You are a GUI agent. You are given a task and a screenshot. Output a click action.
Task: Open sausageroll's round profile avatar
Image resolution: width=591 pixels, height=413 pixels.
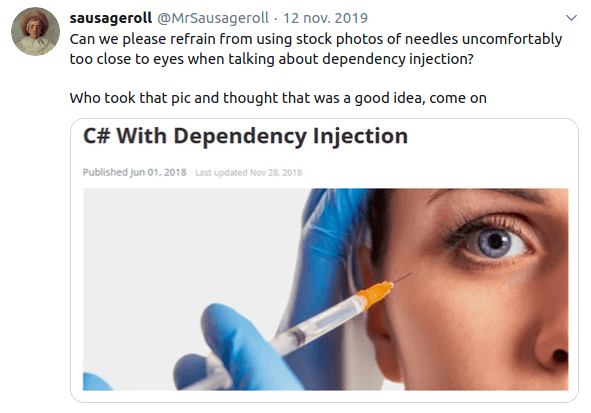pyautogui.click(x=35, y=32)
